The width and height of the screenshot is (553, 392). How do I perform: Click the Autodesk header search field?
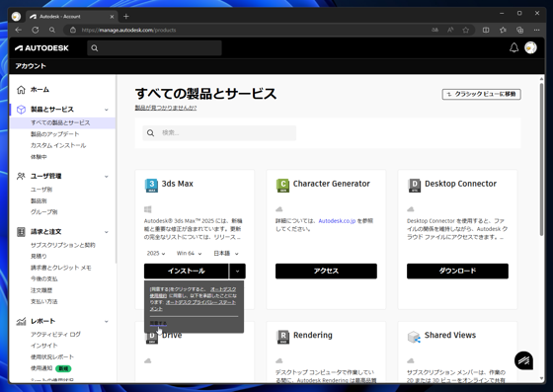tap(154, 48)
